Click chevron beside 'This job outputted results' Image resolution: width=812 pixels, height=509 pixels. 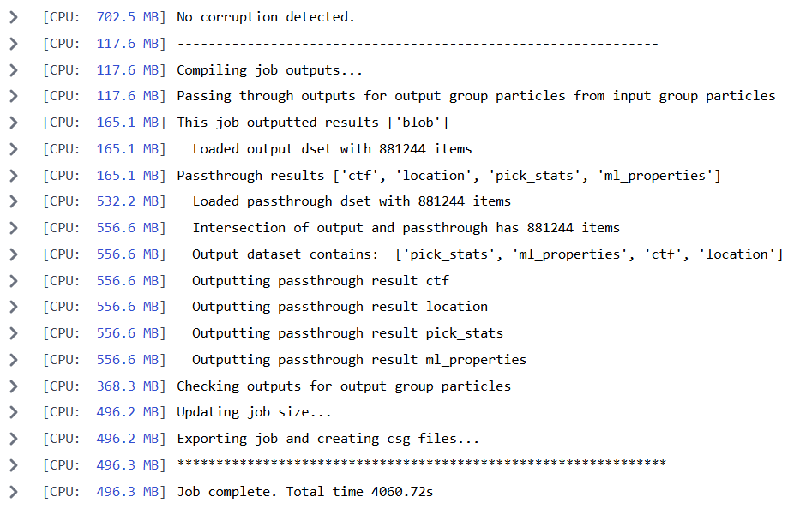(14, 123)
